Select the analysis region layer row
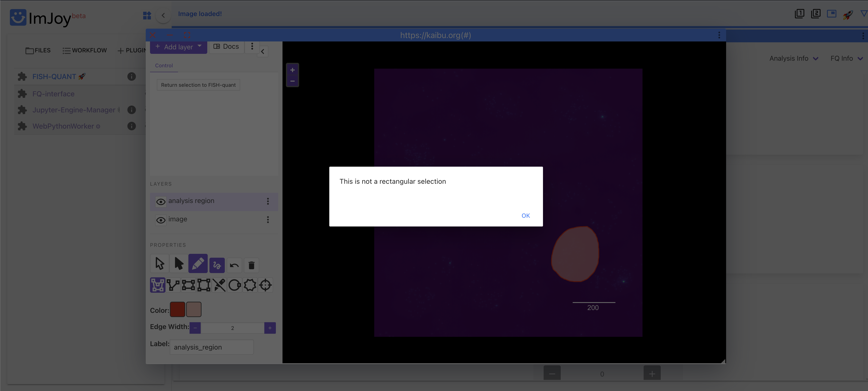The width and height of the screenshot is (868, 391). [214, 201]
